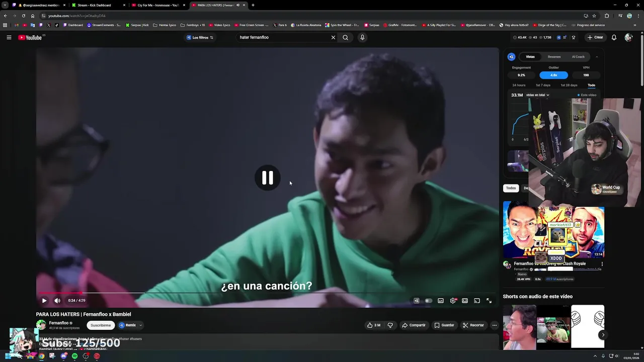This screenshot has height=362, width=644.
Task: Open the first Short thumbnail
Action: point(519,327)
